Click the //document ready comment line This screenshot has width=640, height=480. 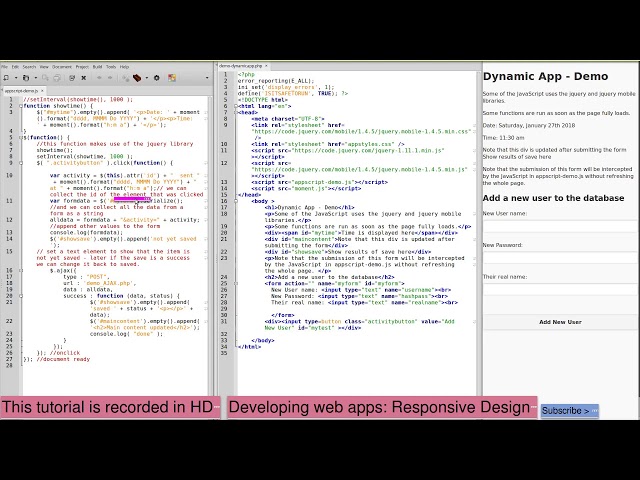[63, 359]
